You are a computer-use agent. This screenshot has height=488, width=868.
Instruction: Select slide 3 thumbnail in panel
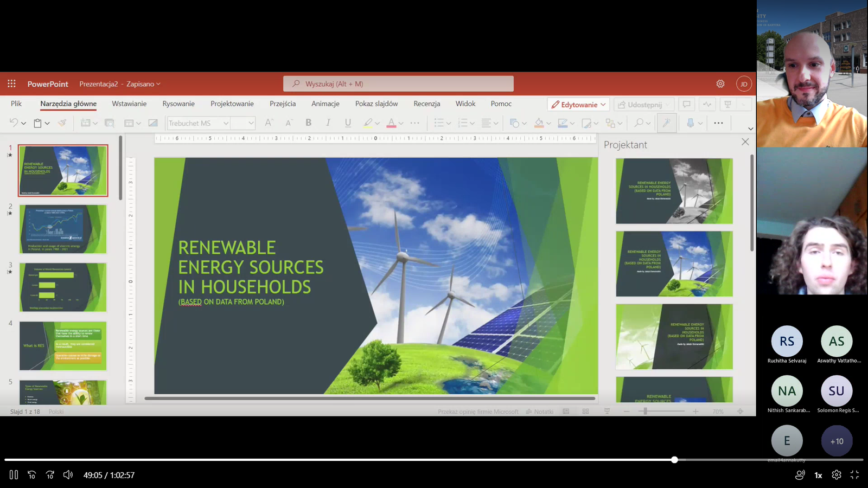(63, 287)
